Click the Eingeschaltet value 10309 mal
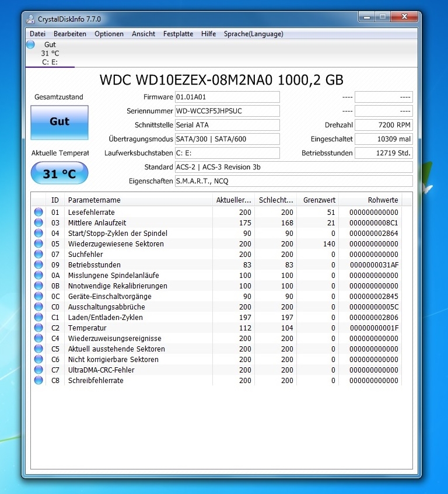 (x=384, y=139)
